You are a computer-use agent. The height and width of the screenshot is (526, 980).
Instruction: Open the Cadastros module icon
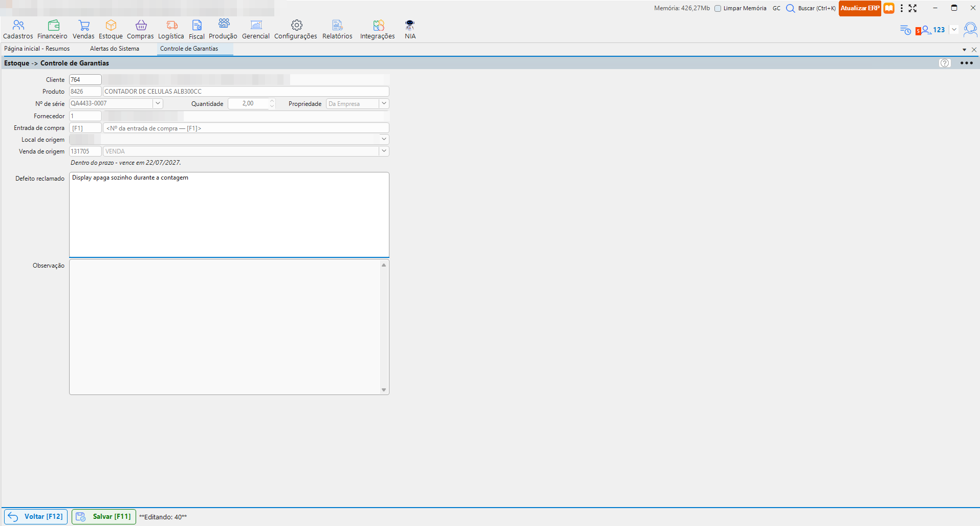[18, 25]
